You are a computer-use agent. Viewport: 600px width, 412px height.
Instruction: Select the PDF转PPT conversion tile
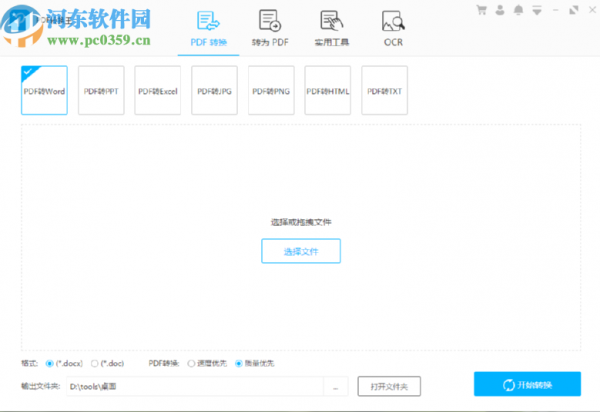[x=101, y=90]
